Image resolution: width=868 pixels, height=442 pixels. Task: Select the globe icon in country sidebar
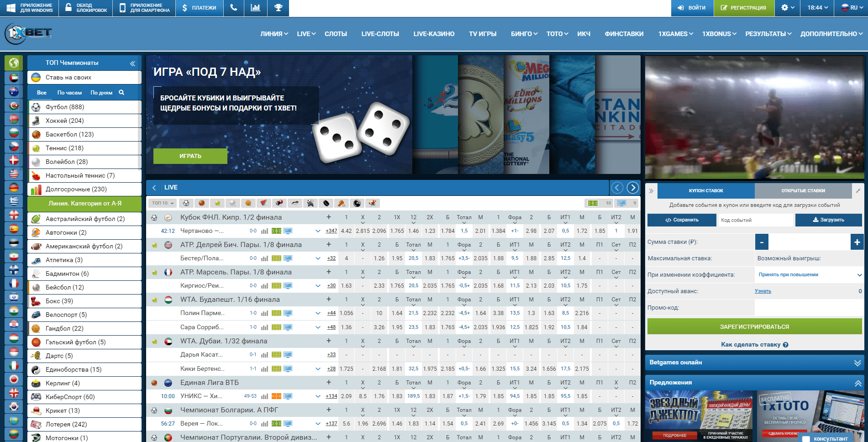(14, 63)
